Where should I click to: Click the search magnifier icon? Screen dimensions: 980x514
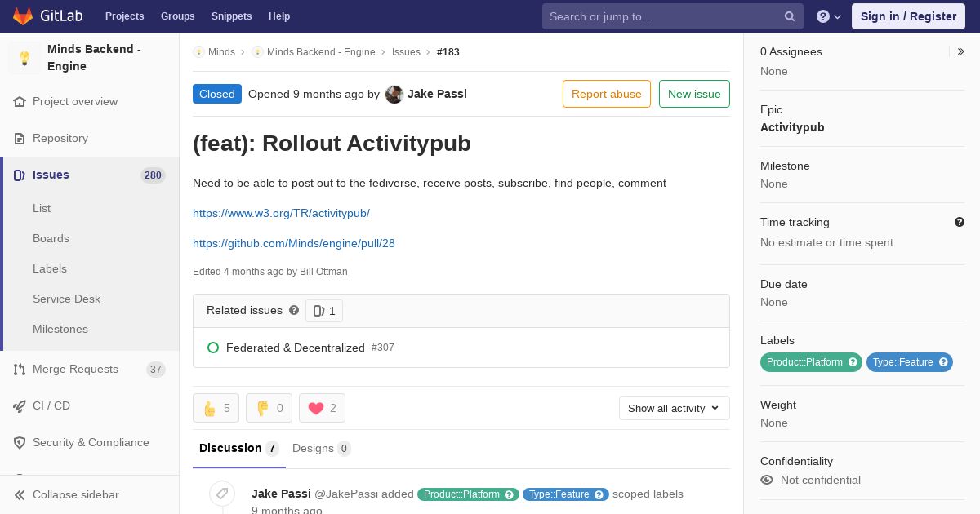790,16
